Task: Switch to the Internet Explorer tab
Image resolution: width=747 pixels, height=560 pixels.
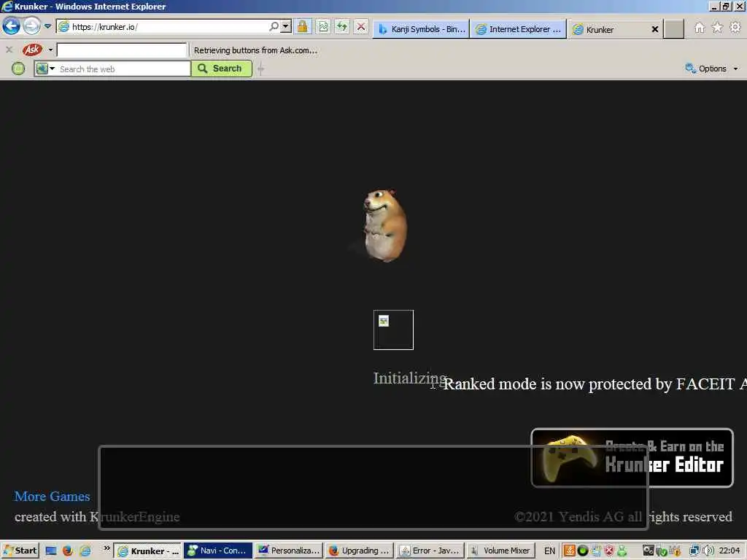Action: [x=519, y=29]
